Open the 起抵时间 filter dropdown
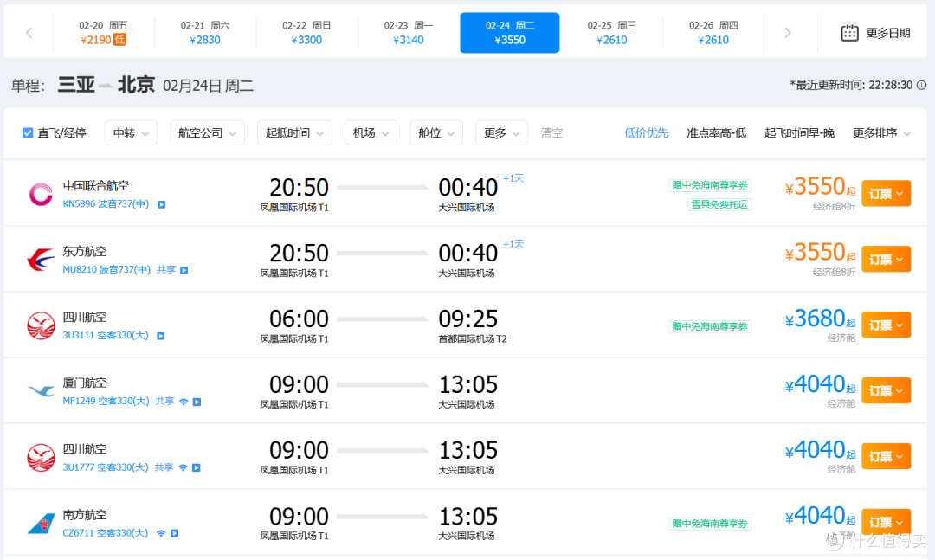The width and height of the screenshot is (935, 560). (x=294, y=133)
